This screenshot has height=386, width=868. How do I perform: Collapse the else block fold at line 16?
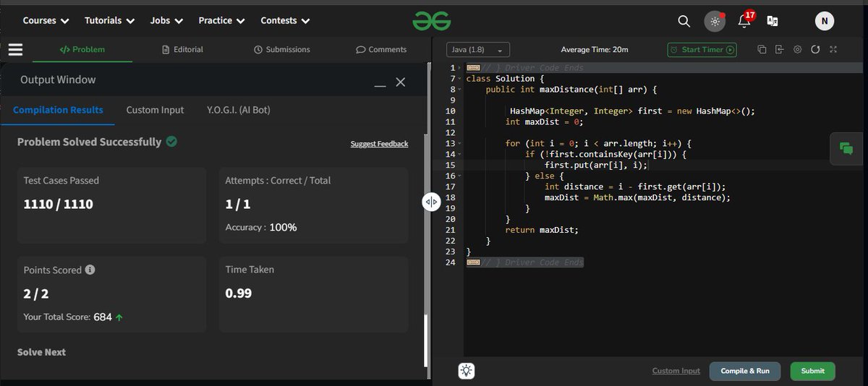point(460,176)
